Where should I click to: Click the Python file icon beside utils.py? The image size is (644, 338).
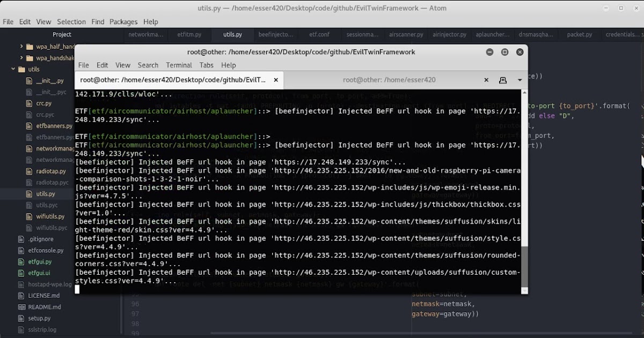coord(28,194)
